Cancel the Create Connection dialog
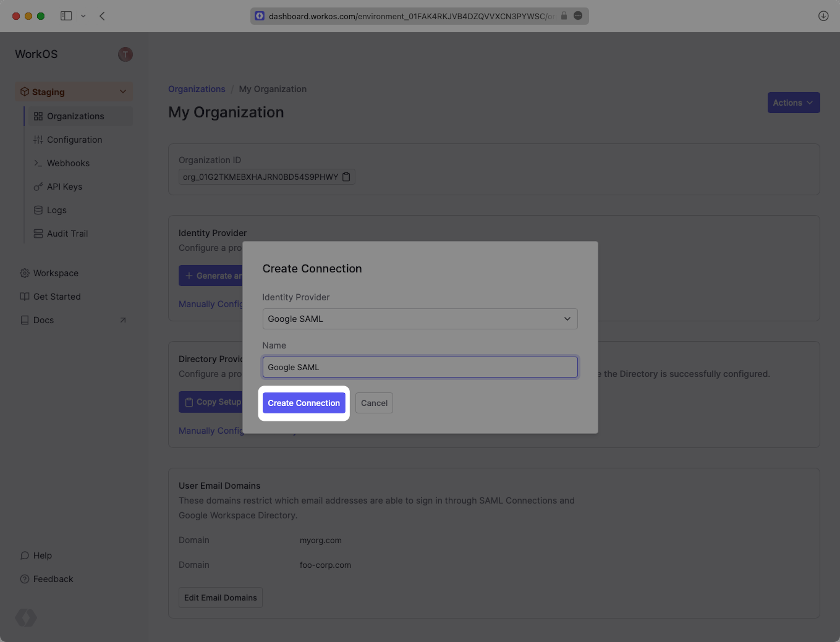Viewport: 840px width, 642px height. coord(374,403)
